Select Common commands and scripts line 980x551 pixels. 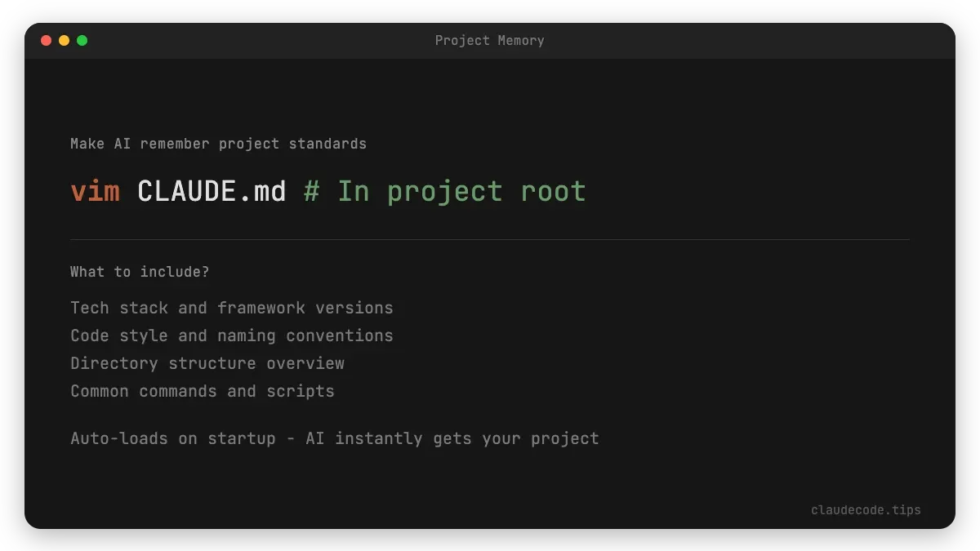pos(202,391)
